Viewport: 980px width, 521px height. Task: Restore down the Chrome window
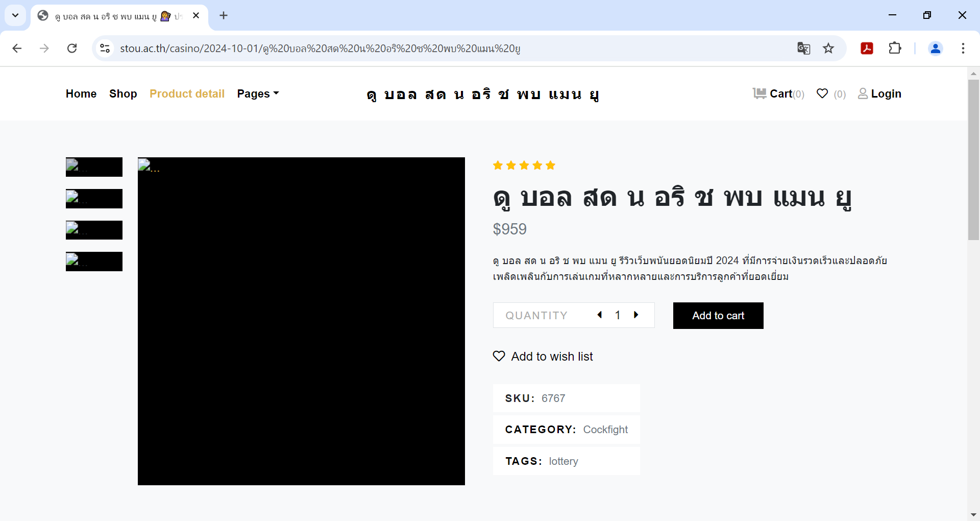(x=927, y=15)
